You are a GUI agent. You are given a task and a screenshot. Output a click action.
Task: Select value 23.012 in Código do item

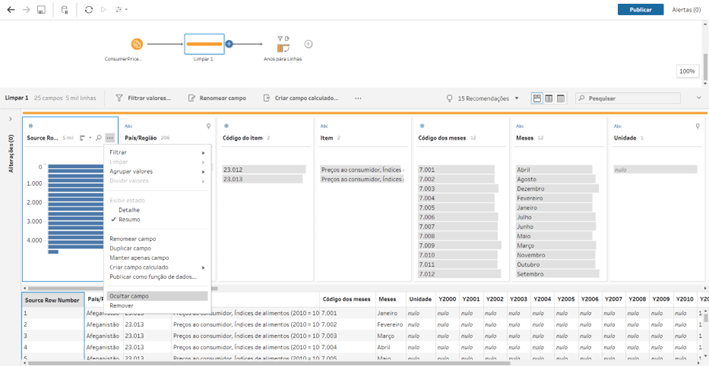click(x=264, y=170)
